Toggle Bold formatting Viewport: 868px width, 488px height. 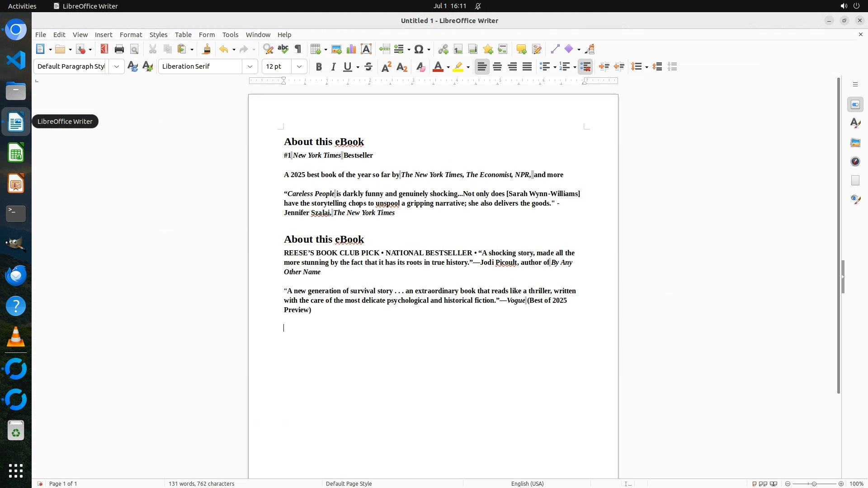click(319, 67)
